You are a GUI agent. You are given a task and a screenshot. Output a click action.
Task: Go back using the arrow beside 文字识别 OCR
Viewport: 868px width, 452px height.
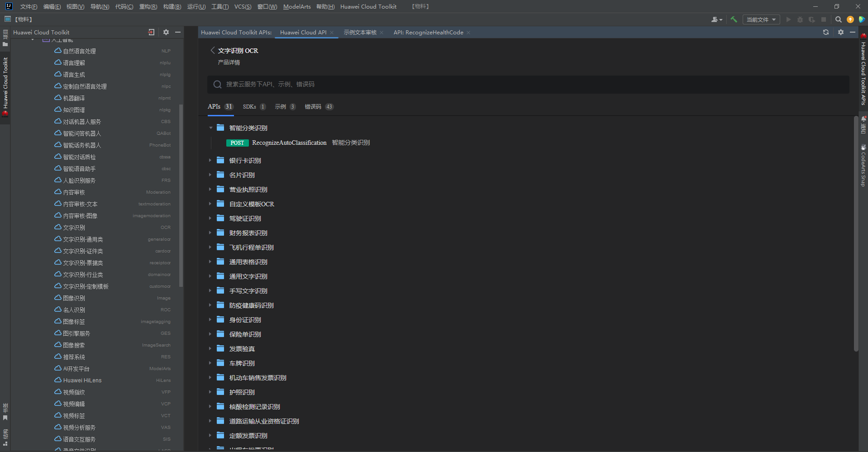tap(212, 50)
